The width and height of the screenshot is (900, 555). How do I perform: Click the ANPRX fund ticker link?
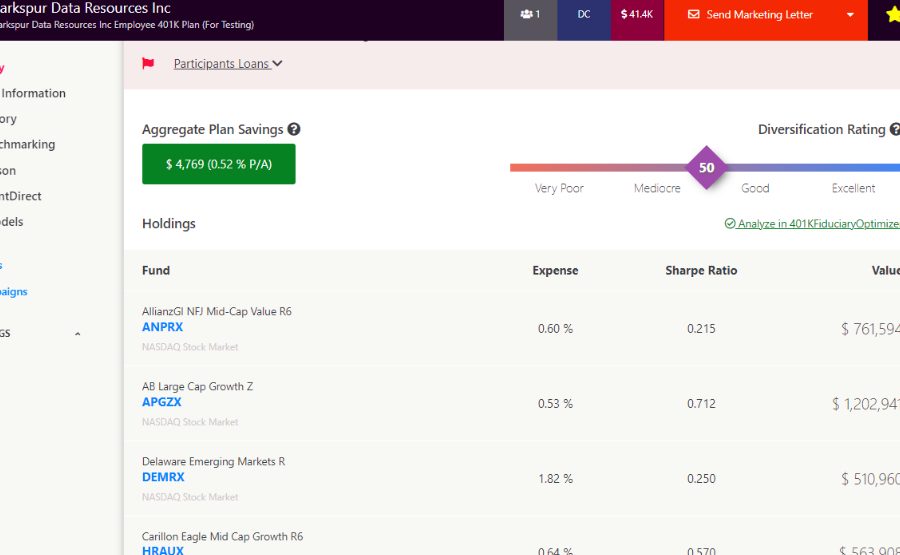coord(162,327)
